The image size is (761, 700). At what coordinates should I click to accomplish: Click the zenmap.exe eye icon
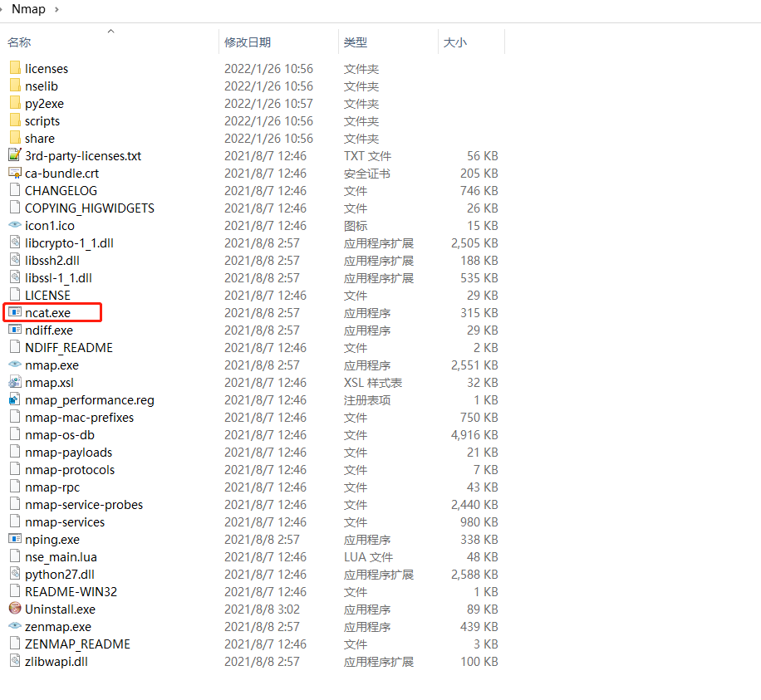coord(15,625)
